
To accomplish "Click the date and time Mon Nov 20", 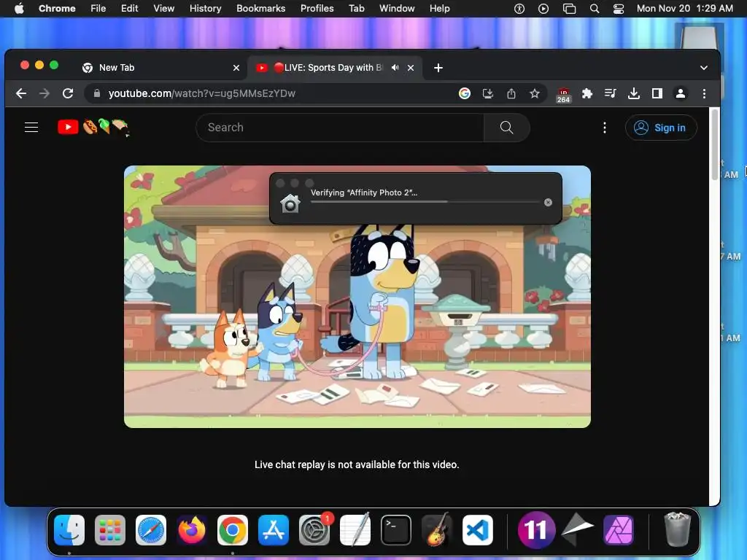I will pos(684,8).
